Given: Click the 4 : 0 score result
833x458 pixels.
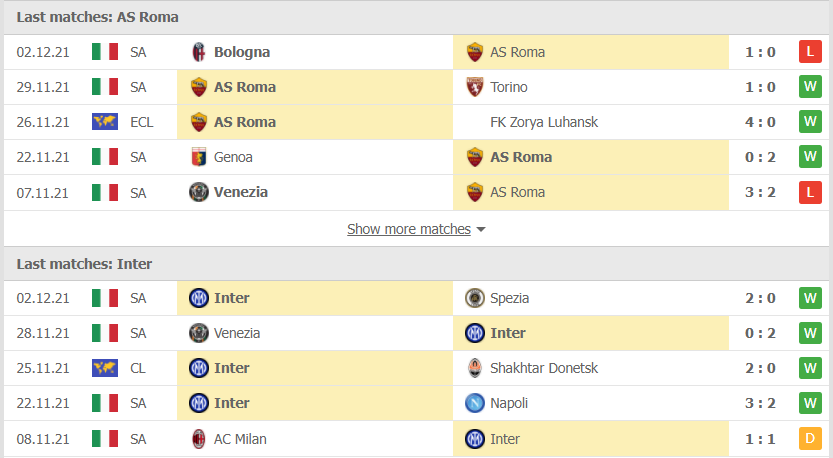Looking at the screenshot, I should pyautogui.click(x=760, y=122).
